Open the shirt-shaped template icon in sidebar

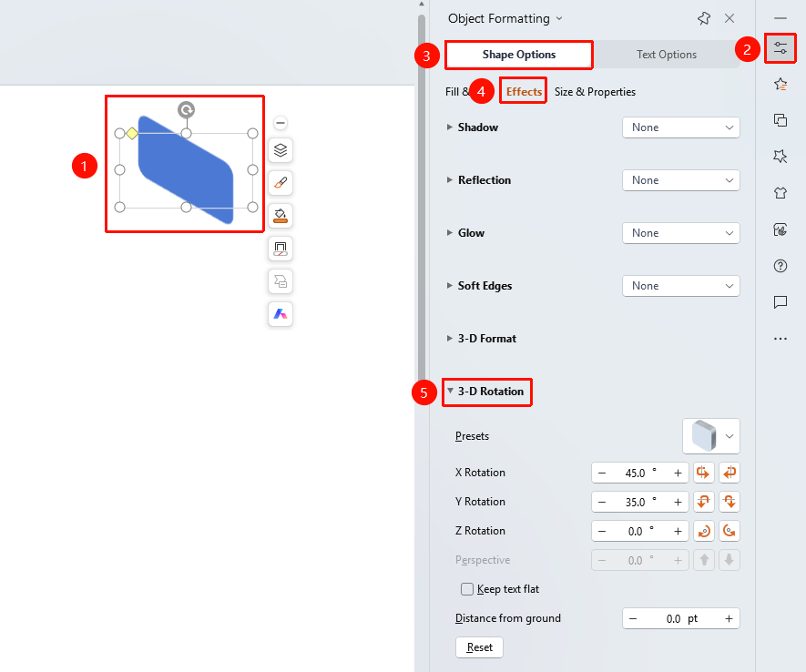tap(780, 193)
